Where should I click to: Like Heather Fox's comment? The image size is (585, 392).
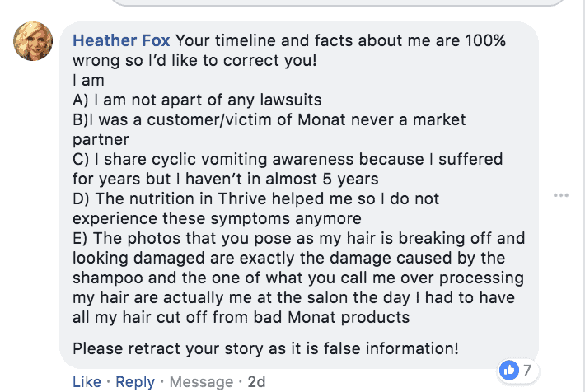coord(87,381)
